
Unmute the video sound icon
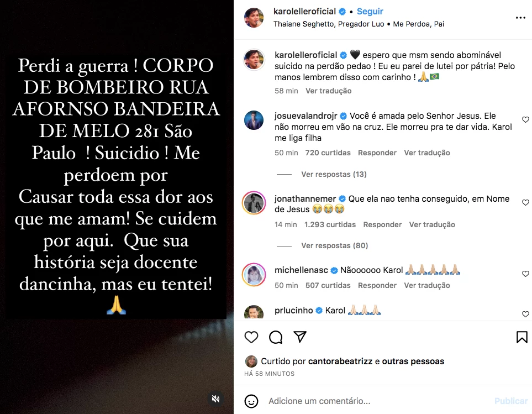pyautogui.click(x=216, y=399)
